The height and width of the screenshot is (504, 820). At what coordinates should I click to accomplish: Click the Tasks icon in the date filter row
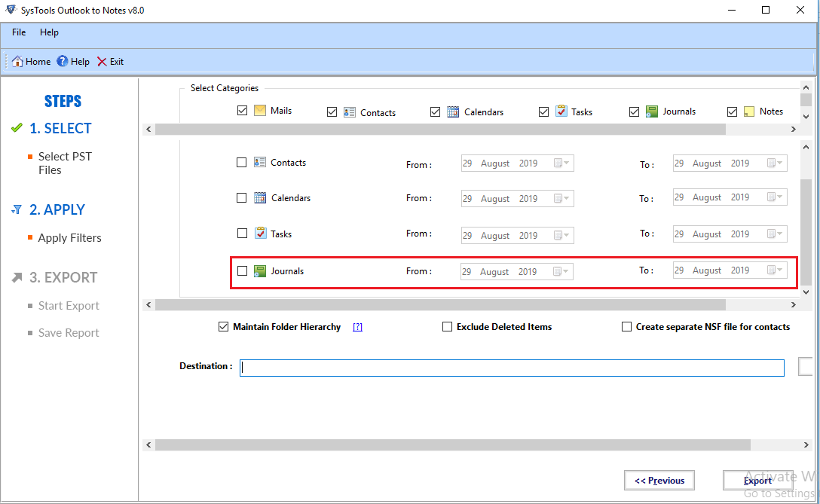(x=261, y=233)
